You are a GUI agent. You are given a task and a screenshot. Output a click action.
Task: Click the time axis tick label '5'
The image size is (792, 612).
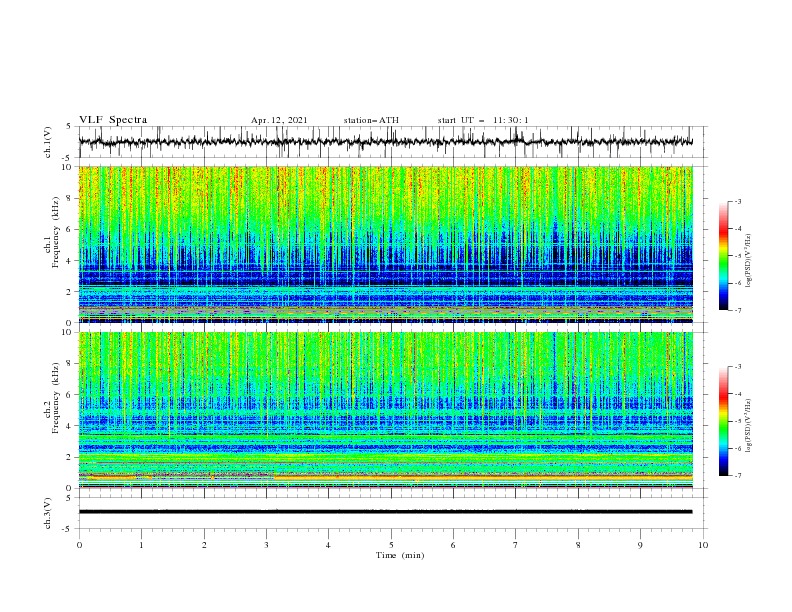[x=391, y=545]
